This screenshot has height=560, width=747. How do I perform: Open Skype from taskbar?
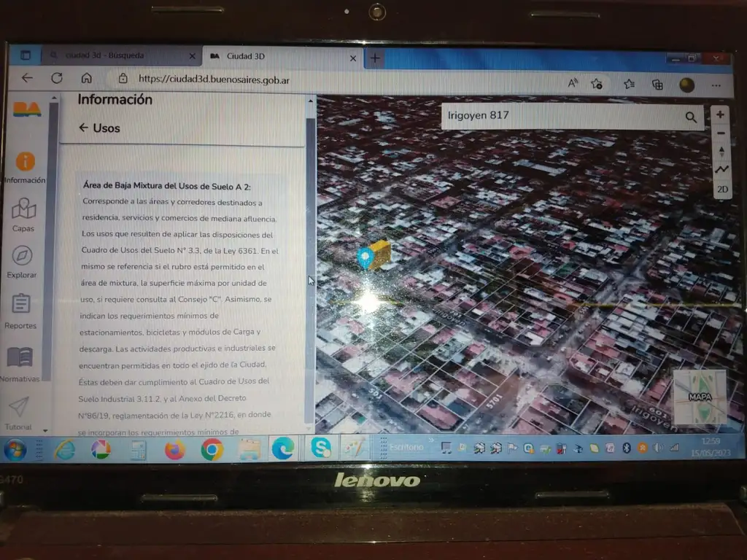321,448
